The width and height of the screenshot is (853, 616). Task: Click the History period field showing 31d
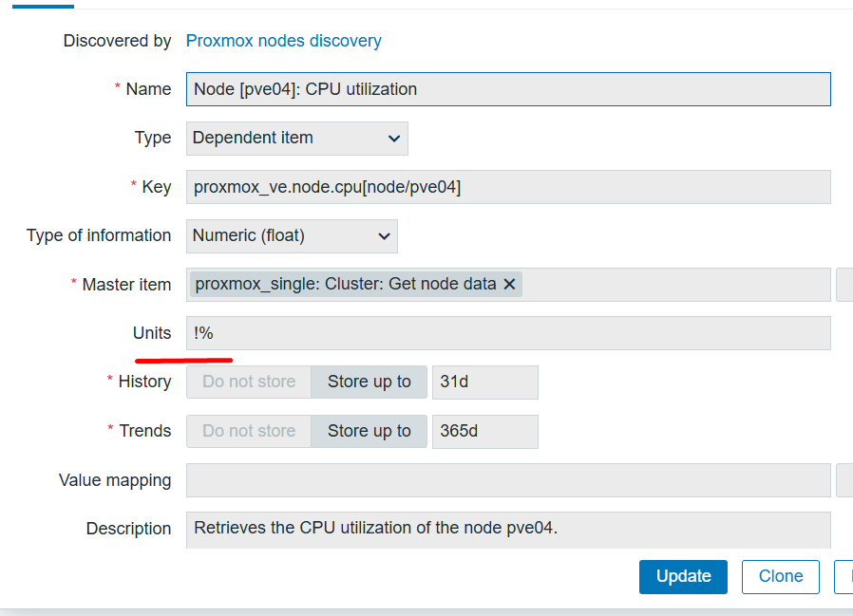(x=484, y=383)
